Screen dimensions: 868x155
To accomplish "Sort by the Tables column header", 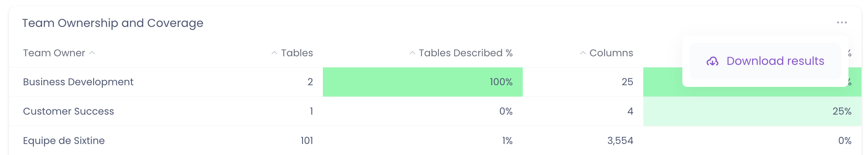I will pyautogui.click(x=297, y=53).
